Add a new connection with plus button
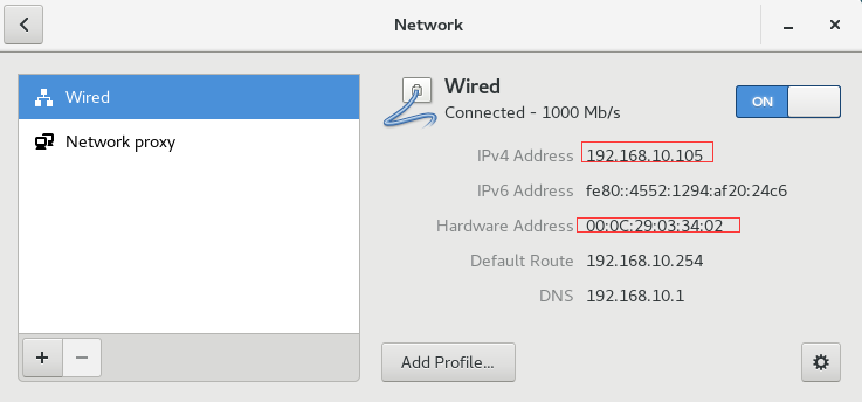863x403 pixels. [42, 358]
